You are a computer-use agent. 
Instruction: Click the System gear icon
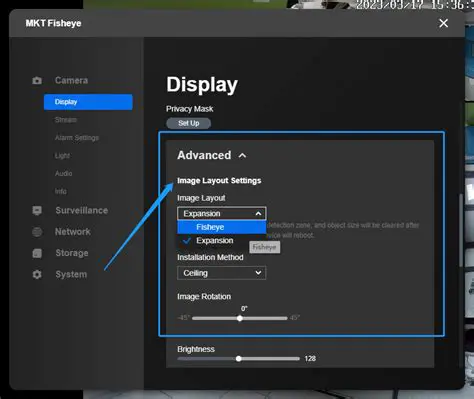37,274
